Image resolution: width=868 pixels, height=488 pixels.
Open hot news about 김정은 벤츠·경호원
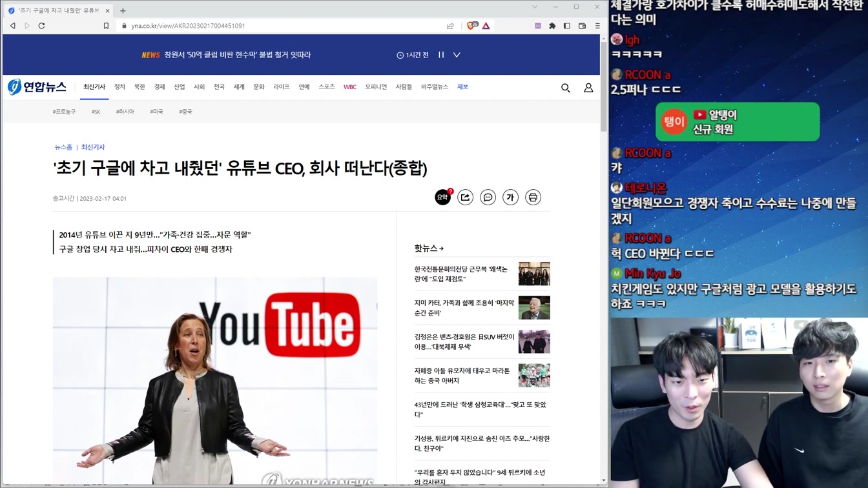[x=464, y=341]
